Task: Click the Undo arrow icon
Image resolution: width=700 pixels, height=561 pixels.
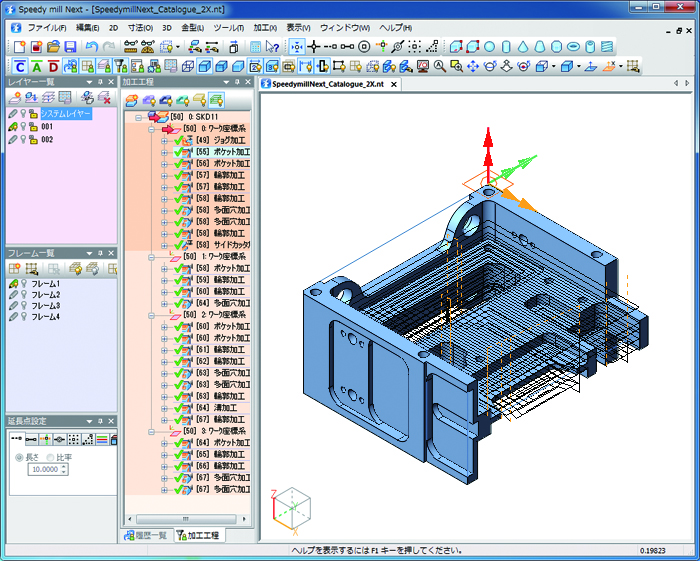Action: [92, 47]
